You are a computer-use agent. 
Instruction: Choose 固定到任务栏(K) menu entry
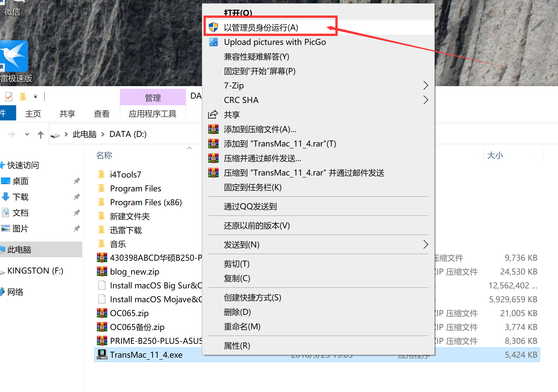[x=318, y=187]
